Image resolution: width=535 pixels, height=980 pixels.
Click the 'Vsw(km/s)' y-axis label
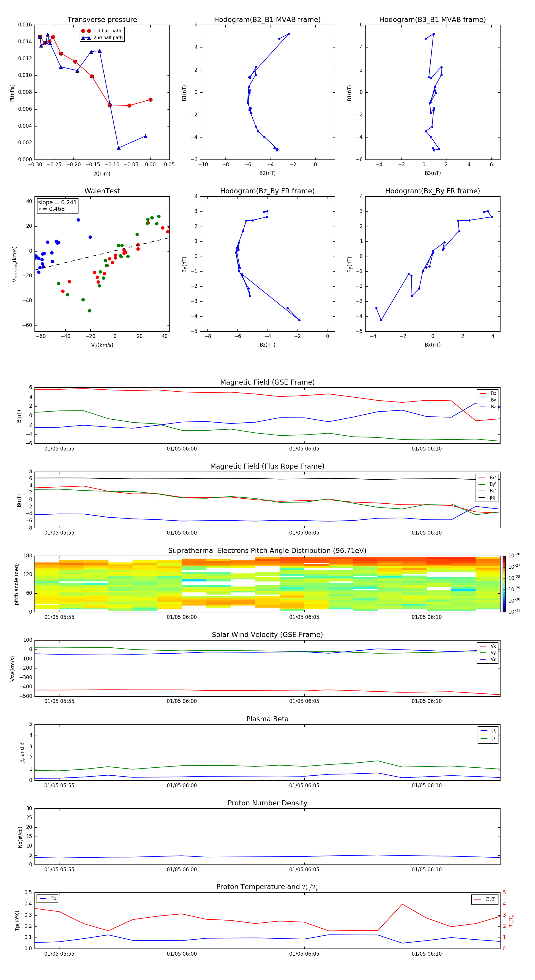pos(12,668)
